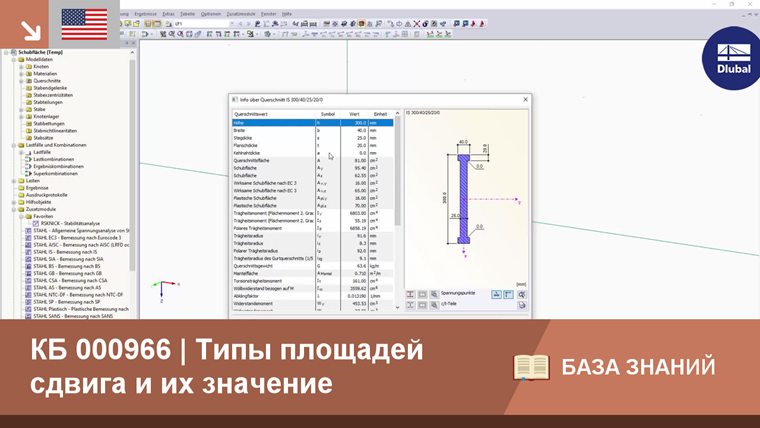
Task: Toggle principal axes display button in preview
Action: 508,294
